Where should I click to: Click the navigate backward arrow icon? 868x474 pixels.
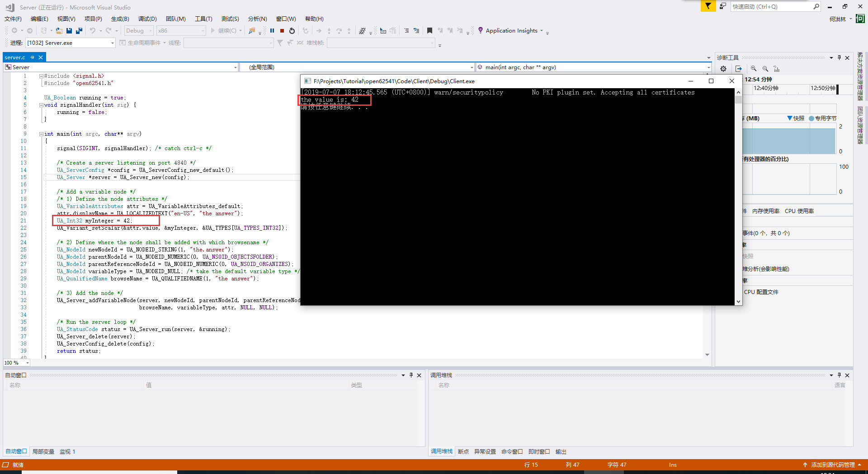point(14,31)
